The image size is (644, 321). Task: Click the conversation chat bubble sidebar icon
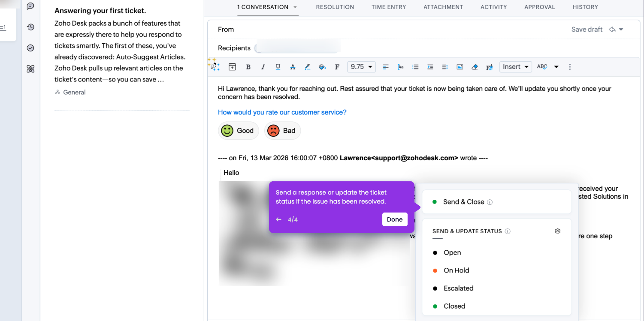(30, 6)
